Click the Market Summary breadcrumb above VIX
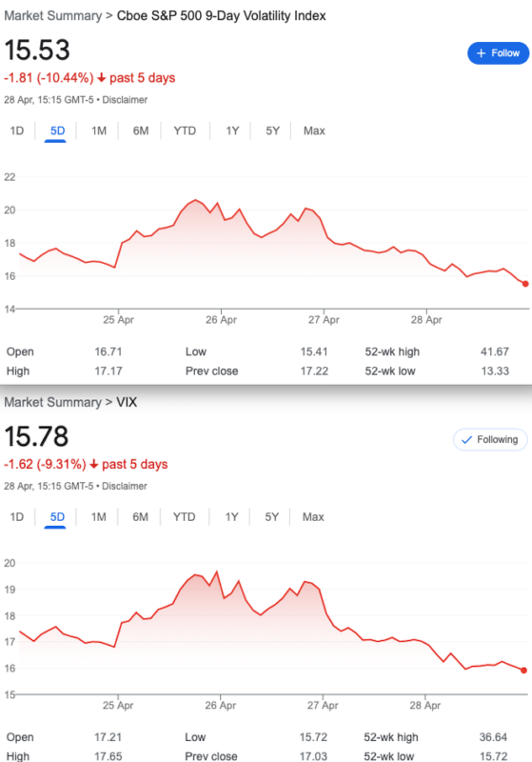Screen dimensions: 532x762 [53, 402]
